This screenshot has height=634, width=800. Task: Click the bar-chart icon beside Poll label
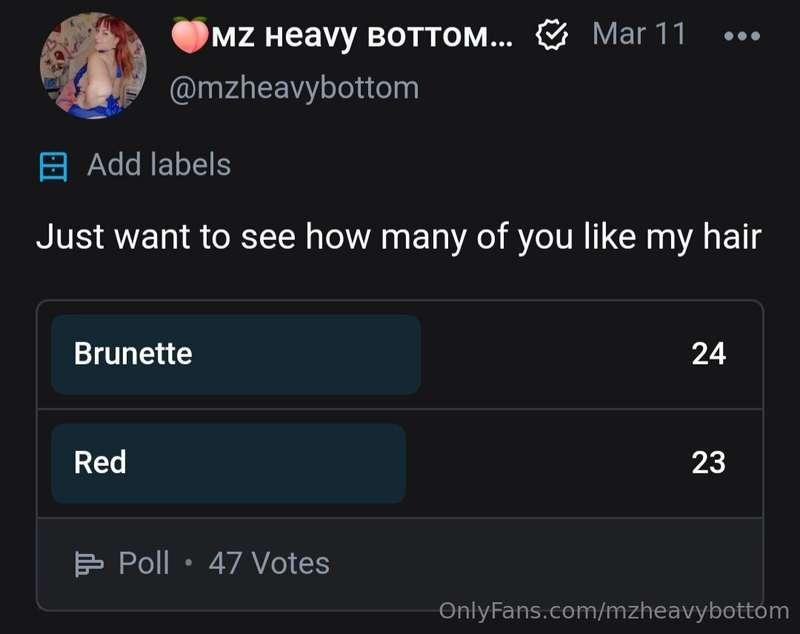pos(90,563)
